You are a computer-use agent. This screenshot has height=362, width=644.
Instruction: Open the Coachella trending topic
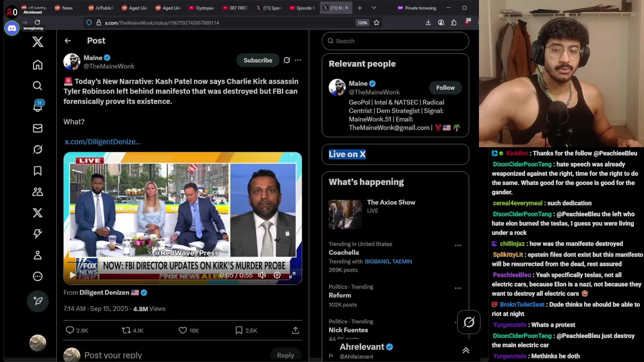pyautogui.click(x=344, y=252)
